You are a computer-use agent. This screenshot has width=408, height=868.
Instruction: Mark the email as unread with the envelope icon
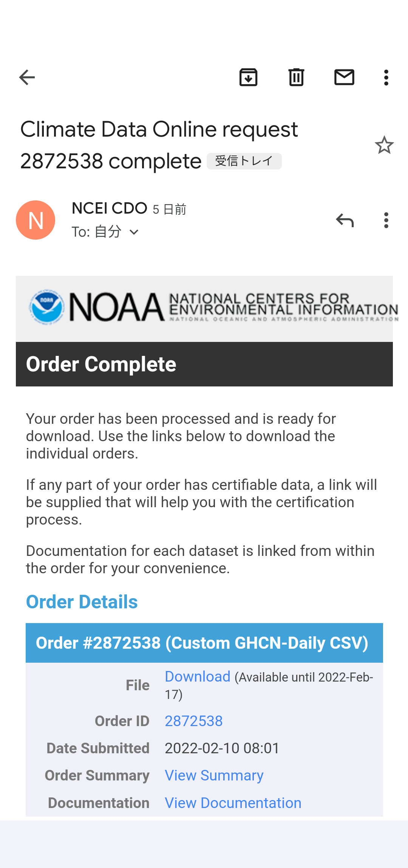[x=344, y=77]
